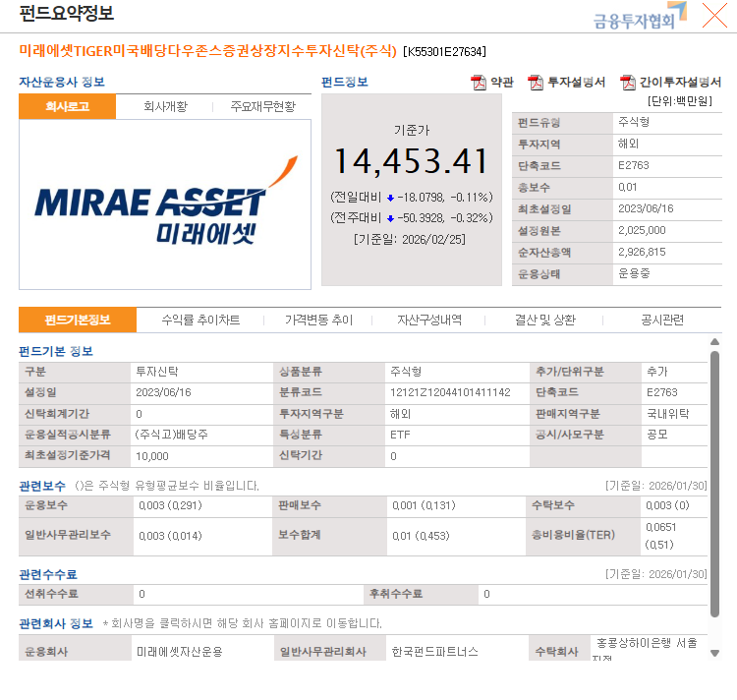Click the 최초설정일 value 2023/06/16
This screenshot has height=700, width=737.
coord(646,208)
